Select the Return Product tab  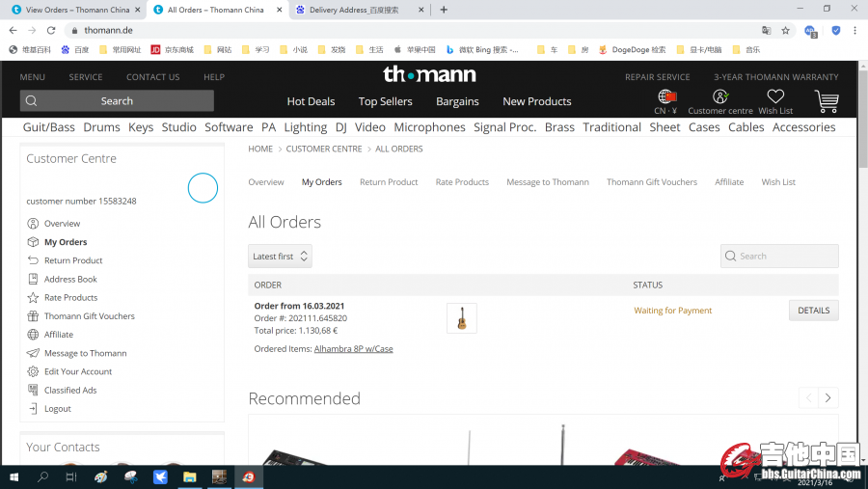[389, 182]
